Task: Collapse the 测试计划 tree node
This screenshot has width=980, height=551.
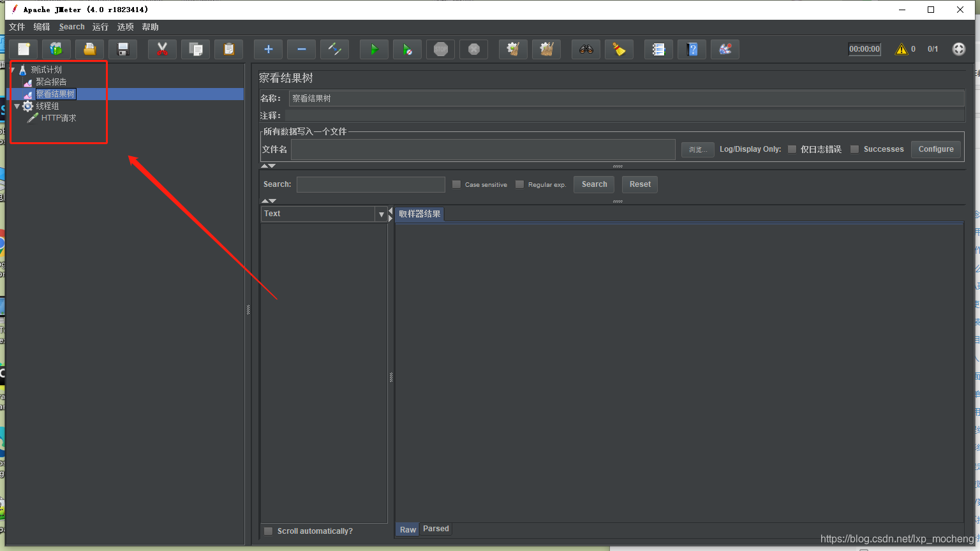Action: [x=13, y=70]
